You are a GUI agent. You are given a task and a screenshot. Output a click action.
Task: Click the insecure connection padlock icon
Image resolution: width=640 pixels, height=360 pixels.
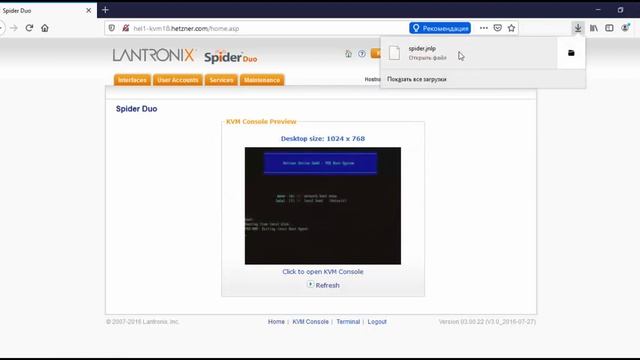[126, 28]
